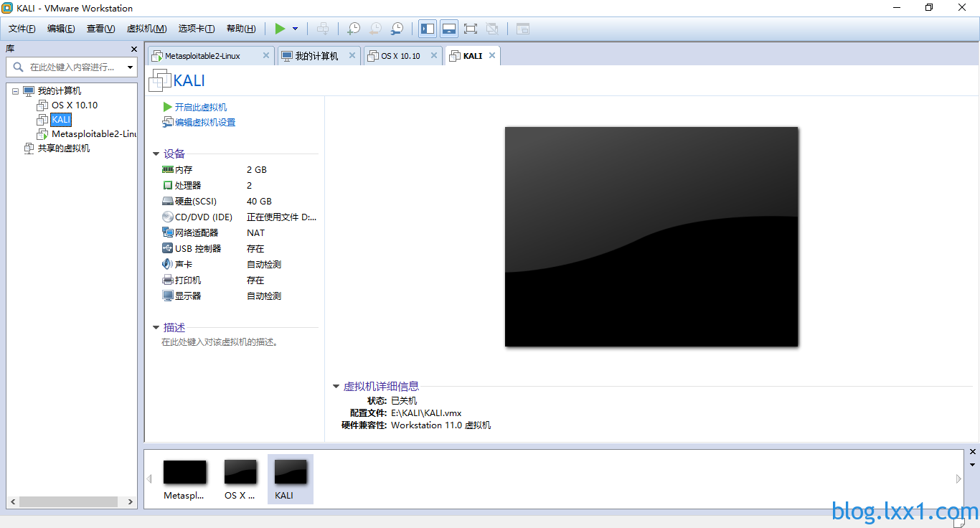
Task: Click the 处理器 processor device icon
Action: 168,186
